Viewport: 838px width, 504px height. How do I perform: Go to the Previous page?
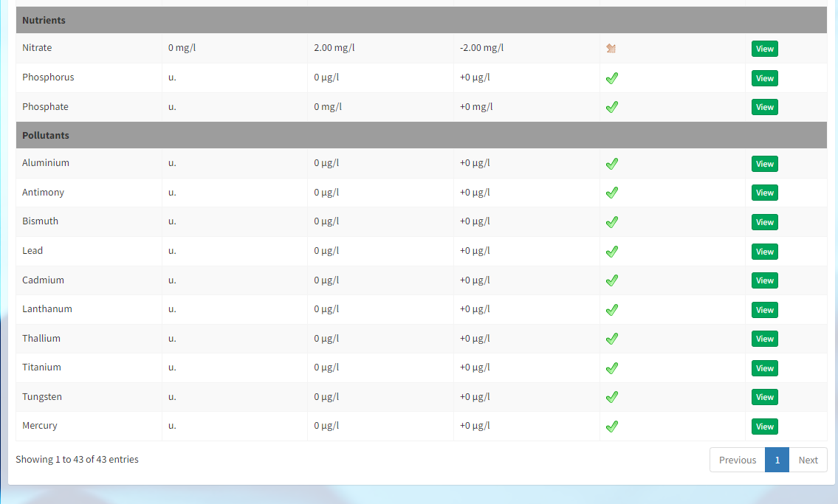[738, 460]
